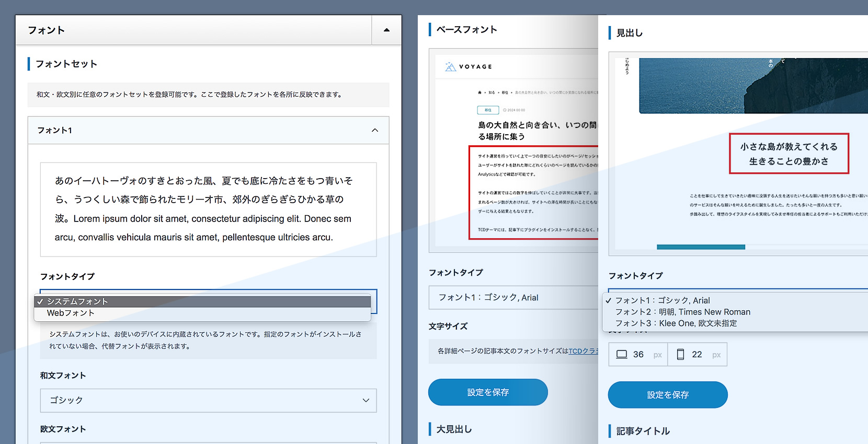Click the smartphone icon beside 22
868x444 pixels.
pos(680,355)
